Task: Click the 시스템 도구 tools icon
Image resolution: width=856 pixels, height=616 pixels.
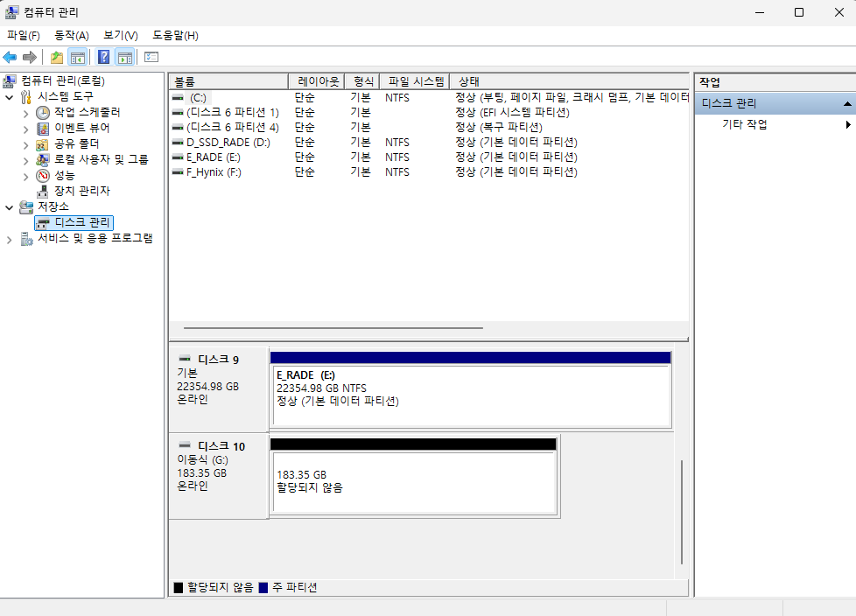Action: tap(25, 97)
